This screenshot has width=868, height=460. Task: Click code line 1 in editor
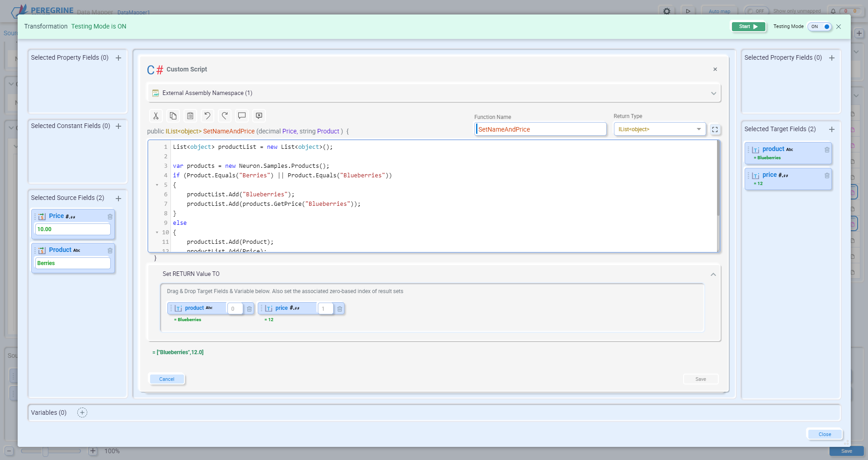(253, 147)
